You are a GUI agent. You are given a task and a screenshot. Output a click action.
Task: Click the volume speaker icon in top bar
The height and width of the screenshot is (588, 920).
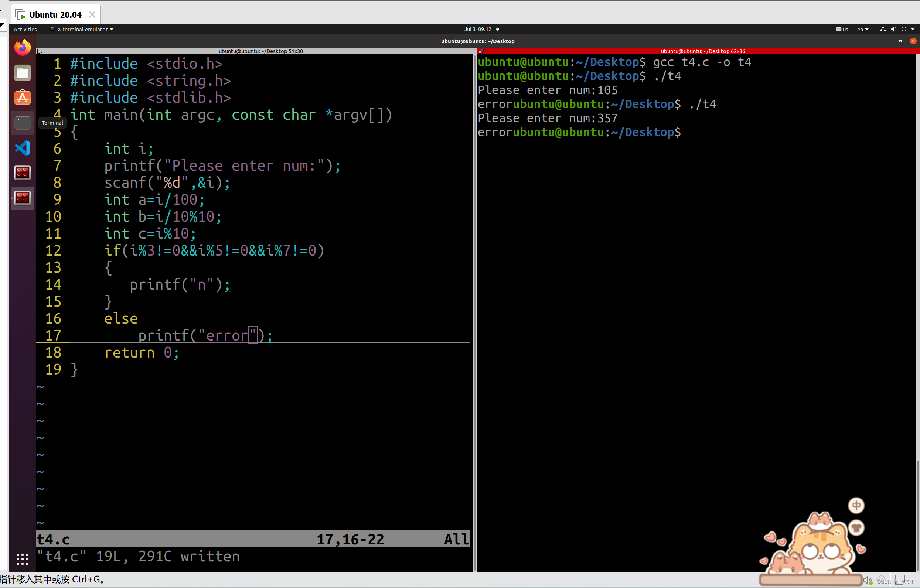pos(893,30)
